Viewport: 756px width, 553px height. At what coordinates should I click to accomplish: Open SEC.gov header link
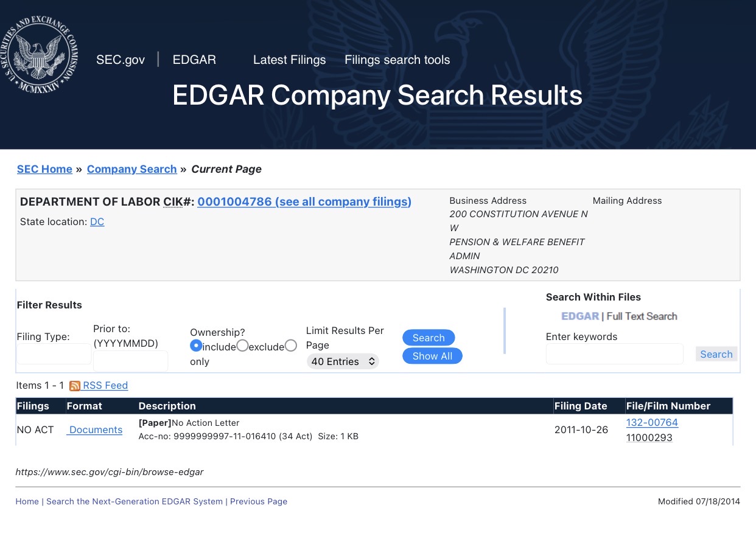pyautogui.click(x=121, y=60)
